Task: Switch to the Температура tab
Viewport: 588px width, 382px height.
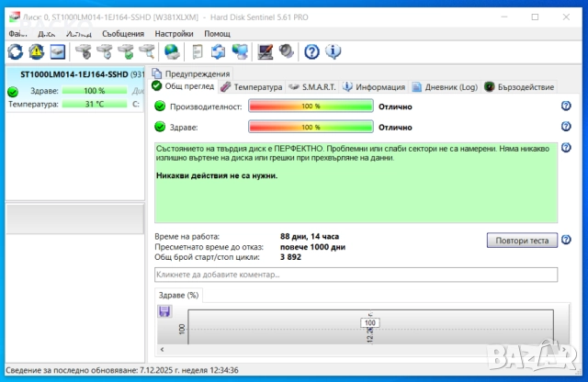Action: (x=251, y=87)
